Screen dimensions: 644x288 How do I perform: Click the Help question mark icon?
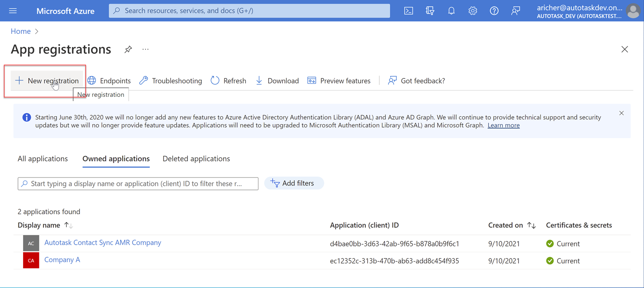494,11
